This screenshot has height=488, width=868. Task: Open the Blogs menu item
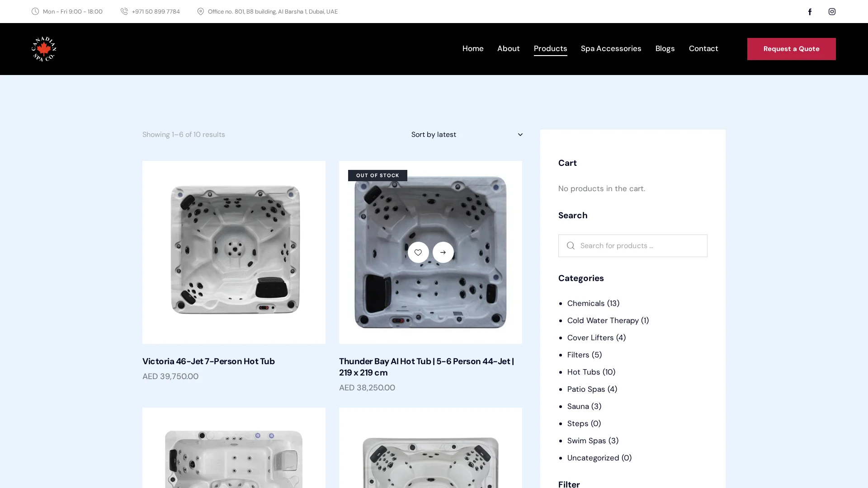click(x=665, y=48)
